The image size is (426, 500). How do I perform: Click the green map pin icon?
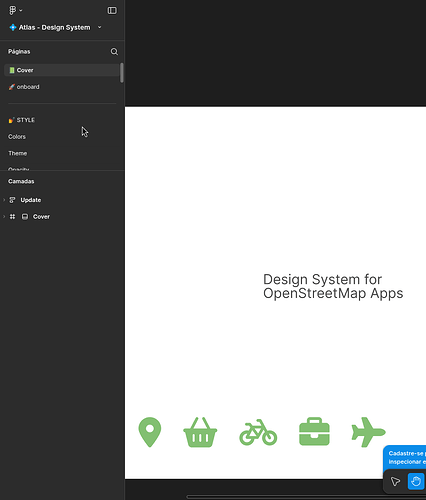click(x=150, y=432)
